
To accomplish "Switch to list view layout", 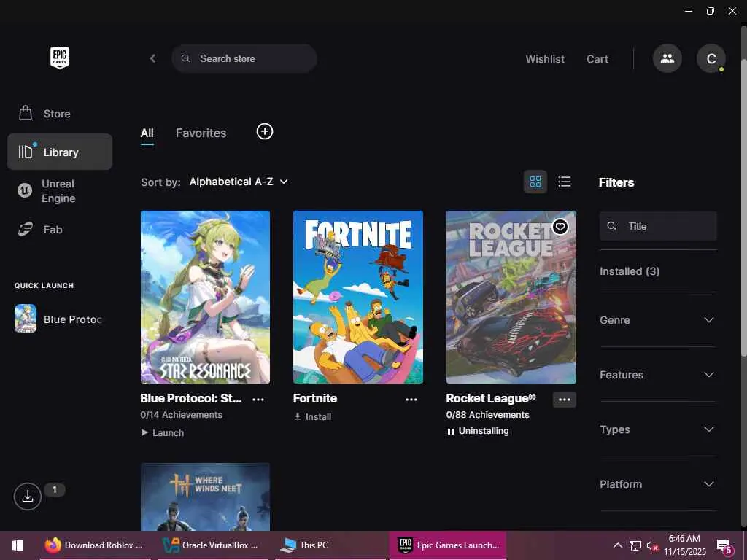I will click(x=565, y=182).
